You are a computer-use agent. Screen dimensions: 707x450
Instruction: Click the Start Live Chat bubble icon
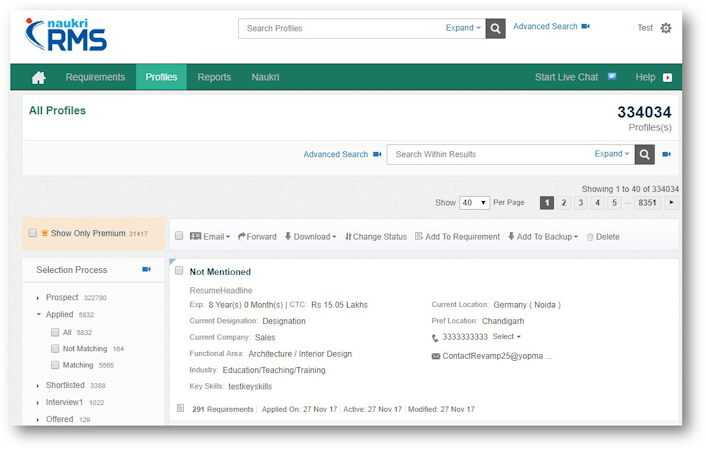click(612, 77)
